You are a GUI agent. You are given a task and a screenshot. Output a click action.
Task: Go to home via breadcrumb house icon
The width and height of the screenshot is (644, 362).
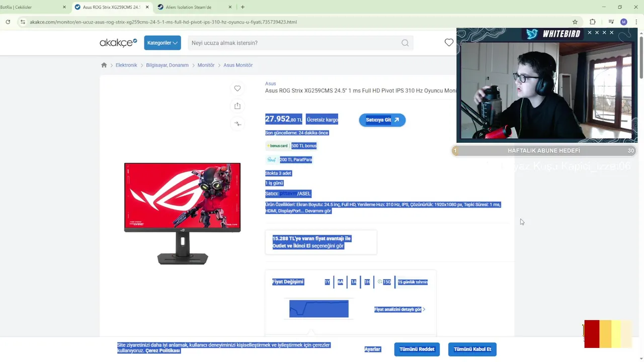click(104, 65)
